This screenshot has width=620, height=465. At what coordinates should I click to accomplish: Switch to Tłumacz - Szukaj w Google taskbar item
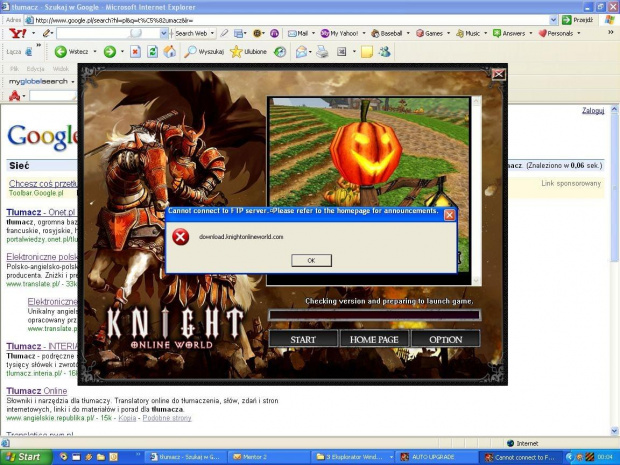pos(185,457)
